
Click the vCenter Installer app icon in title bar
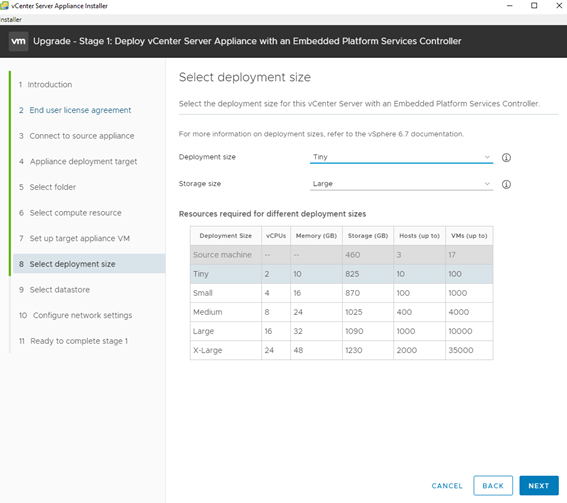pyautogui.click(x=4, y=5)
